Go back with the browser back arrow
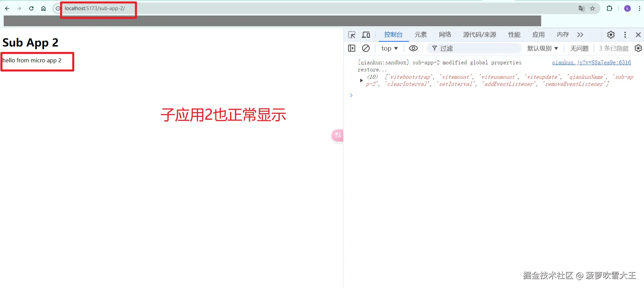Screen dimensions: 644x288 [7, 8]
